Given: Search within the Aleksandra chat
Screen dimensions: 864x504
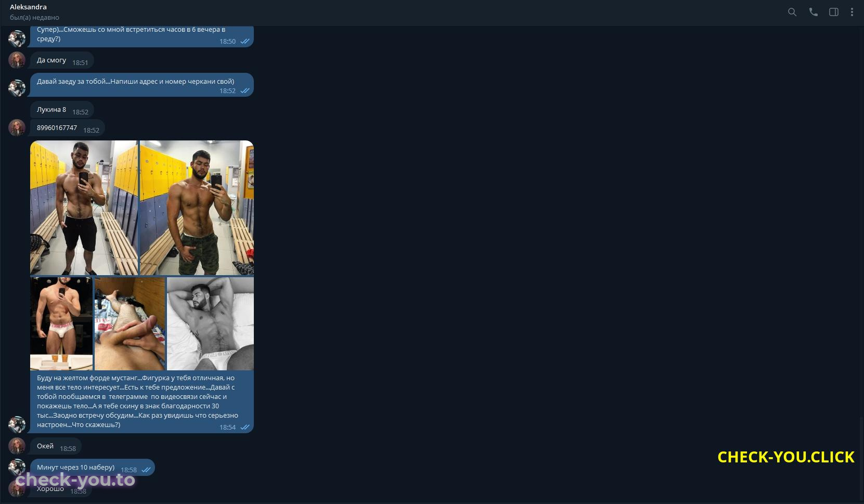Looking at the screenshot, I should (x=792, y=12).
